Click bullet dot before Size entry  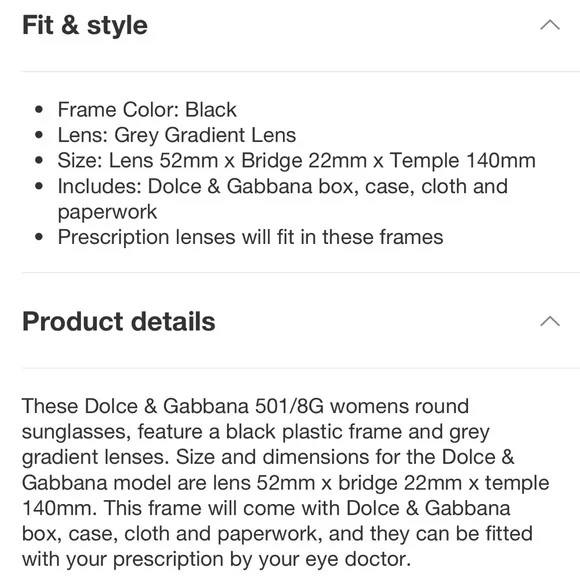[x=39, y=161]
